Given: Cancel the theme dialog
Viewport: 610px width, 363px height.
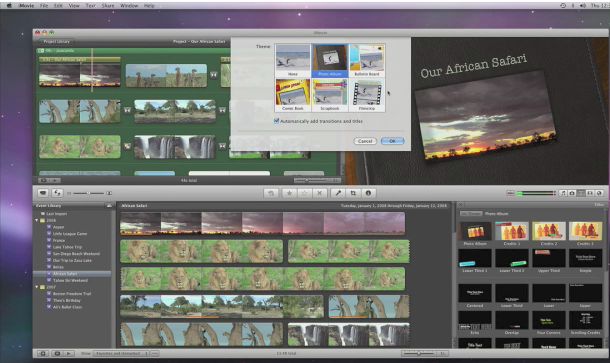Looking at the screenshot, I should click(365, 141).
